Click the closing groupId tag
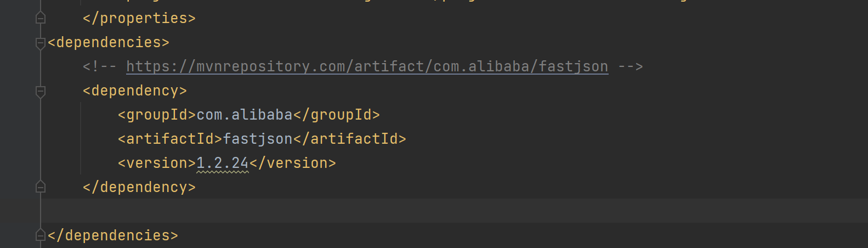The image size is (868, 248). pyautogui.click(x=336, y=115)
